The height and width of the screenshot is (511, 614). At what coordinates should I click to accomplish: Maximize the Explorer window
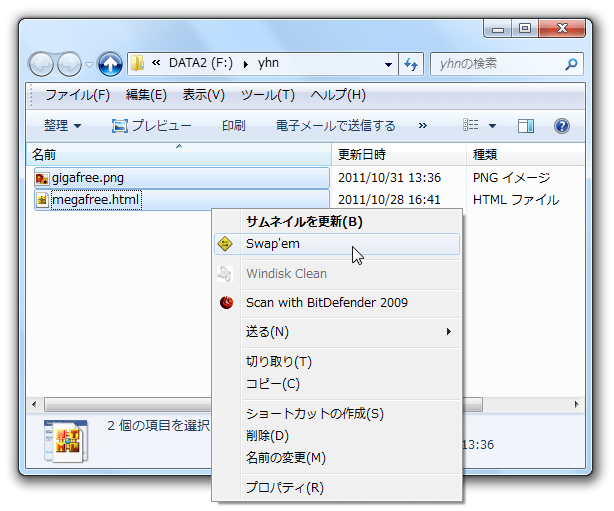[x=525, y=29]
